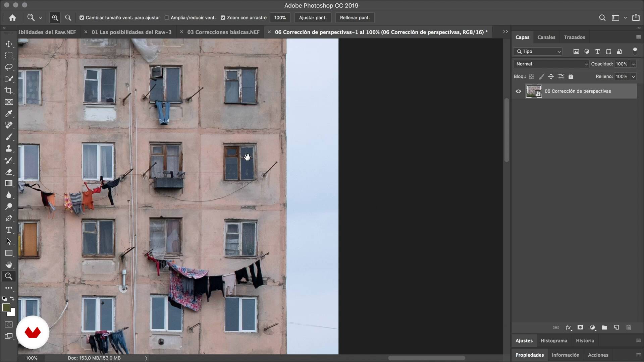
Task: Switch to the Información tab
Action: pos(565,355)
